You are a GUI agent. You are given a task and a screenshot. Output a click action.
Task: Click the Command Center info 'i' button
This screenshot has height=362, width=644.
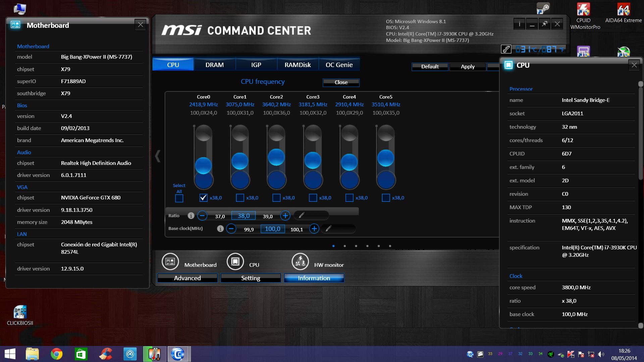[x=519, y=24]
